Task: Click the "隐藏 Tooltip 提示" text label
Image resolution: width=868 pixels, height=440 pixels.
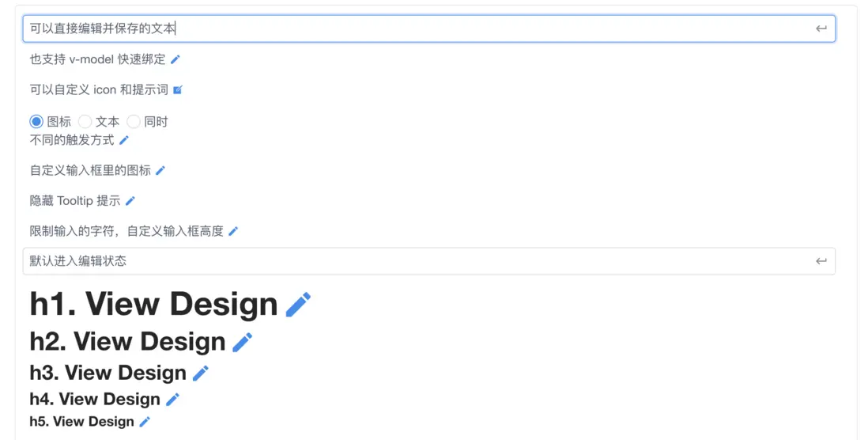Action: pyautogui.click(x=75, y=201)
